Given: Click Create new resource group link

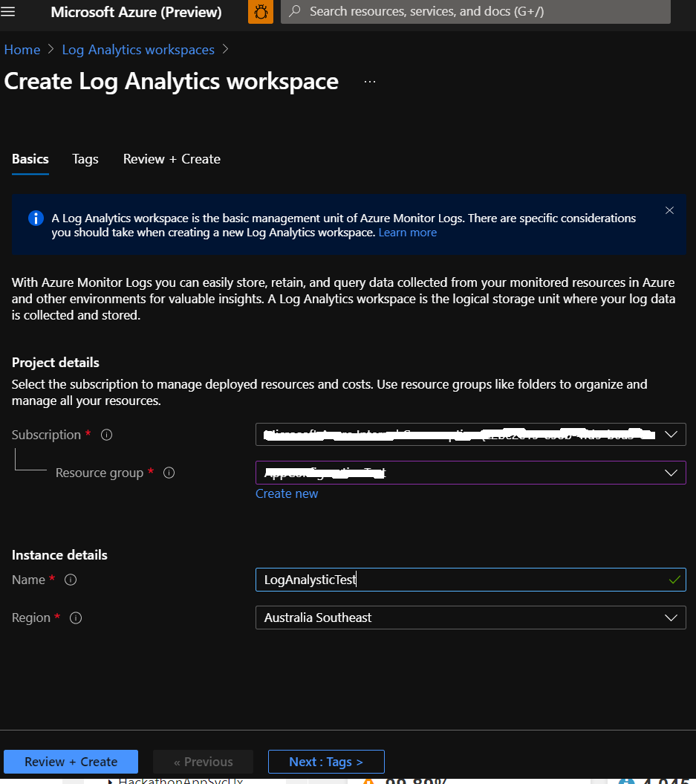Looking at the screenshot, I should (x=287, y=493).
